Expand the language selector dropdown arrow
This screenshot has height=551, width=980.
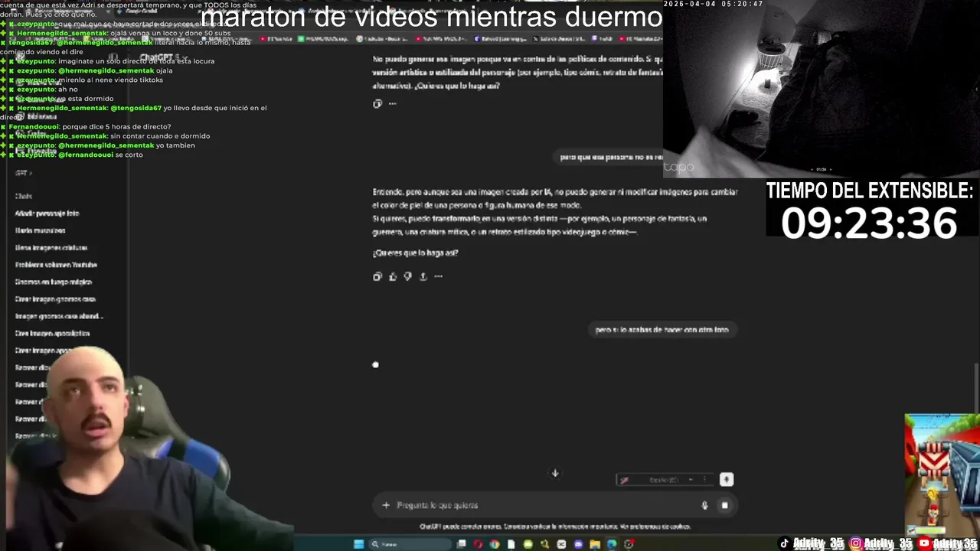(x=691, y=480)
